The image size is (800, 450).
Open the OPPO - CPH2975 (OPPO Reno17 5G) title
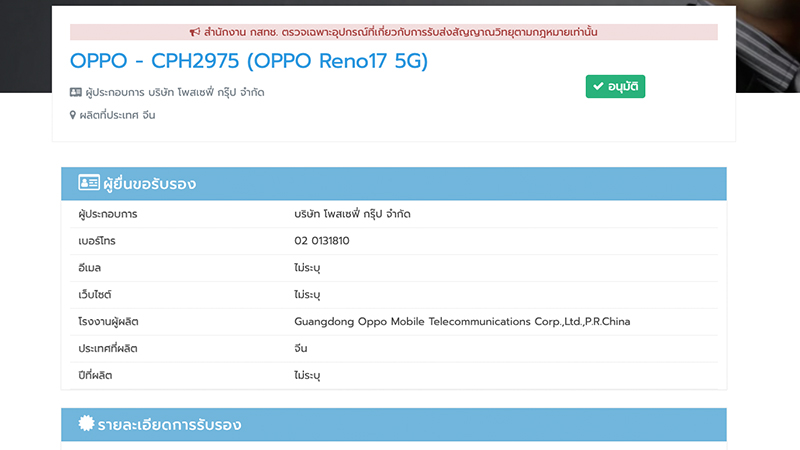(x=249, y=61)
